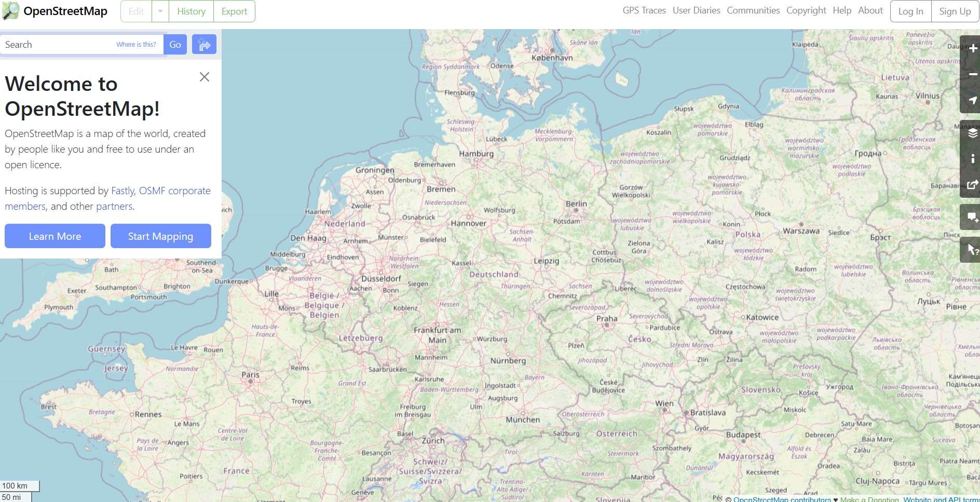Select the Query features cursor icon
Screen dimensions: 980x502
(x=972, y=250)
